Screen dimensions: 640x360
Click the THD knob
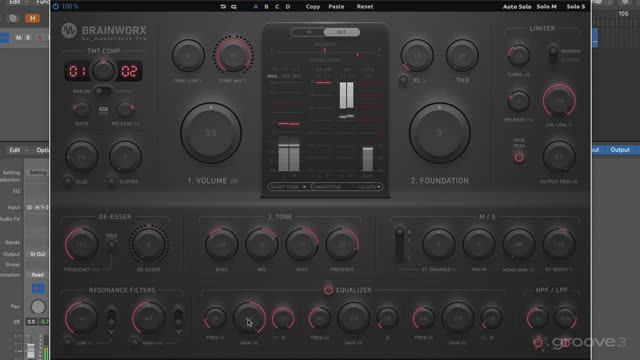[x=462, y=56]
